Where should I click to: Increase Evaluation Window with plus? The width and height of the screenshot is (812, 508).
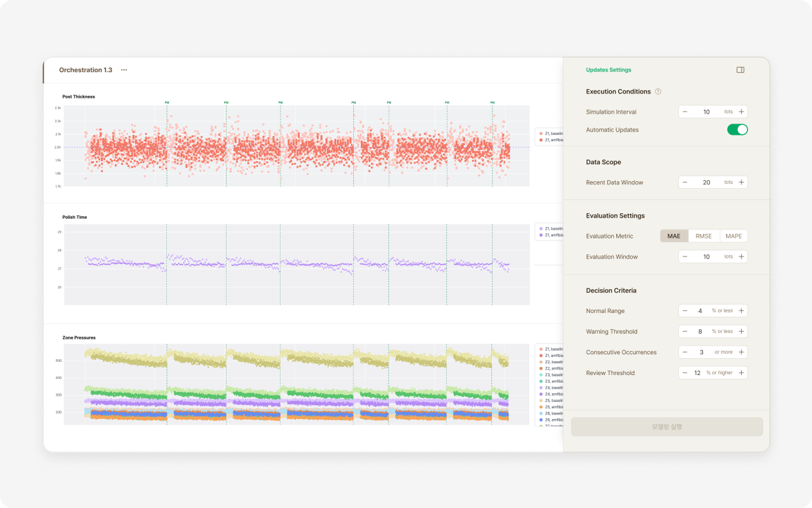click(x=741, y=257)
